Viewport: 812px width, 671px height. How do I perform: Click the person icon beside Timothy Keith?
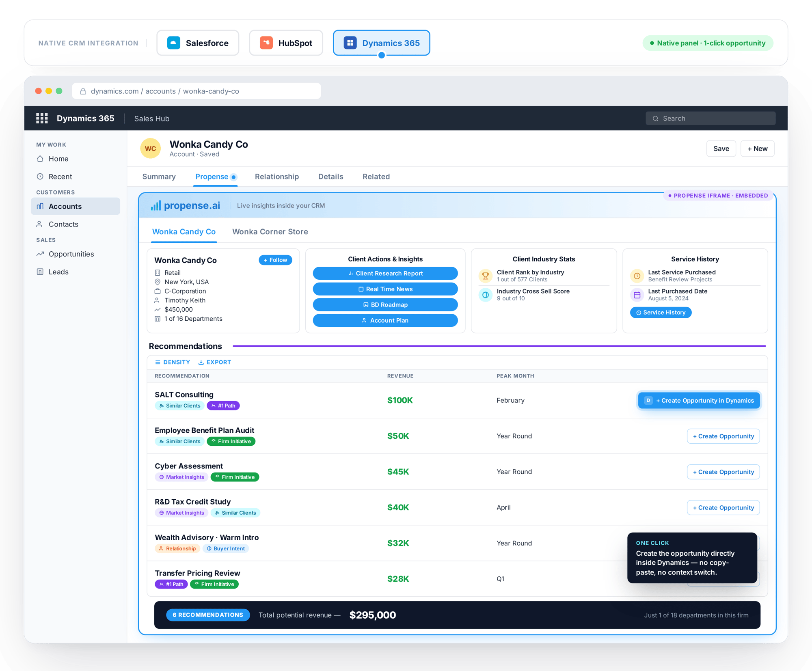158,300
